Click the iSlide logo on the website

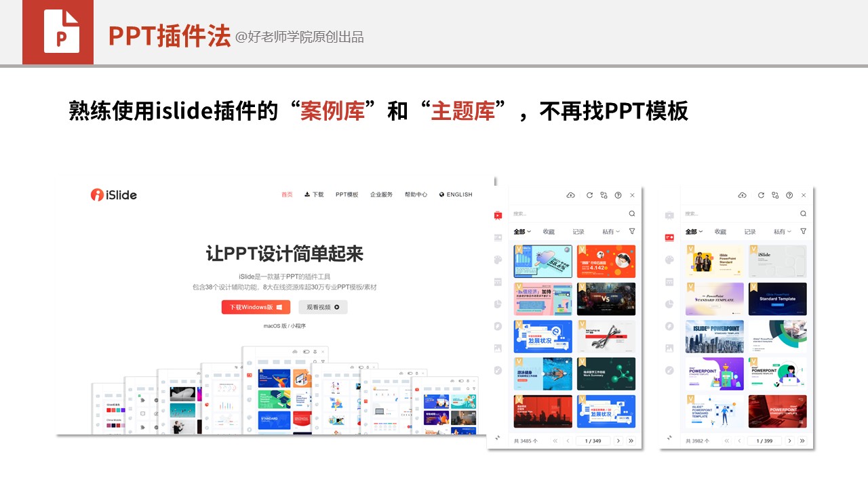114,195
